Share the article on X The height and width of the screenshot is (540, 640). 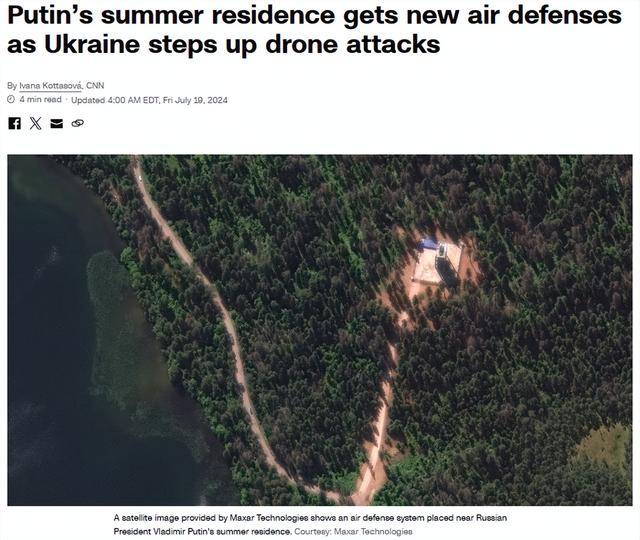click(x=36, y=123)
